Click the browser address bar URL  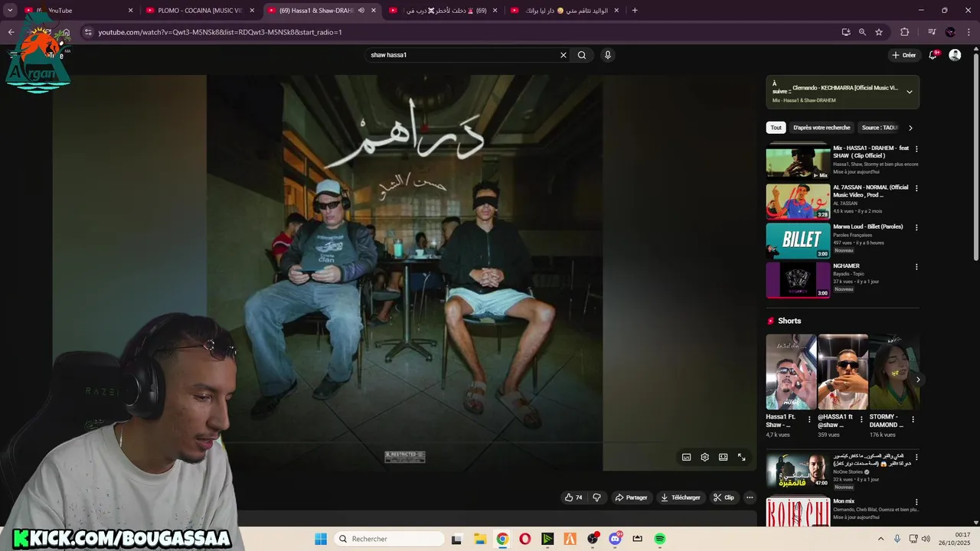coord(220,32)
